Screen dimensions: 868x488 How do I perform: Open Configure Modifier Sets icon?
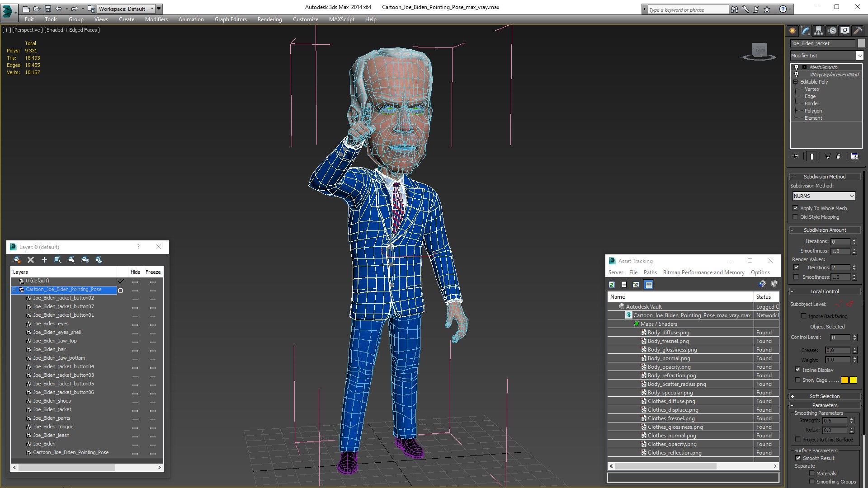854,156
